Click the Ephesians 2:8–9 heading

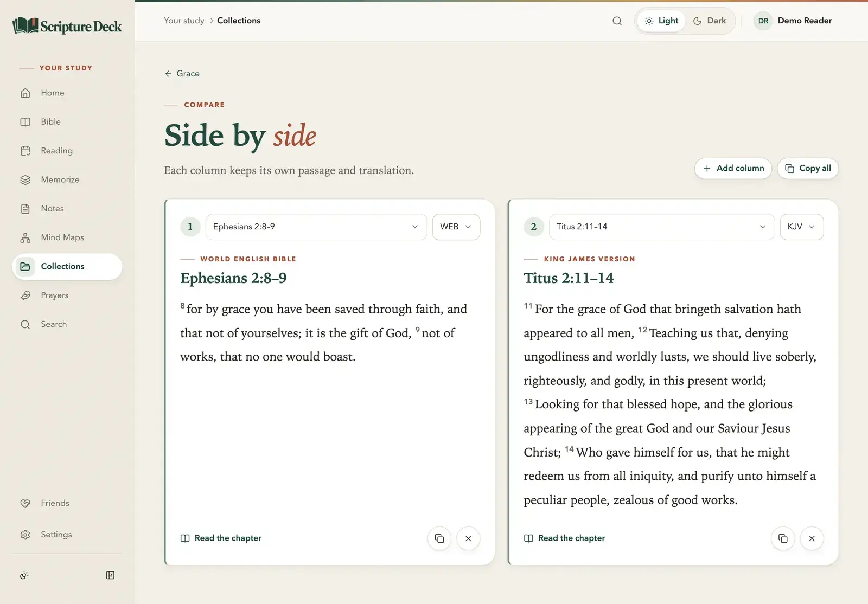click(x=233, y=278)
